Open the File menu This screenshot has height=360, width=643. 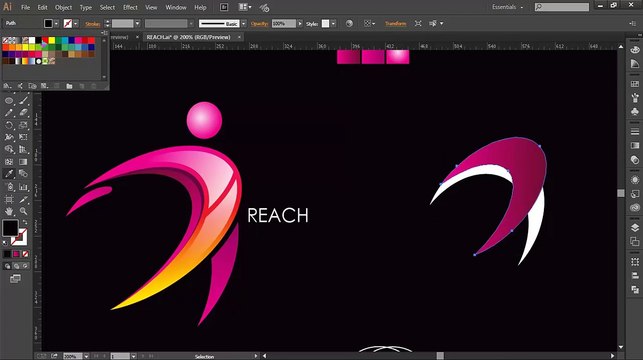[25, 7]
